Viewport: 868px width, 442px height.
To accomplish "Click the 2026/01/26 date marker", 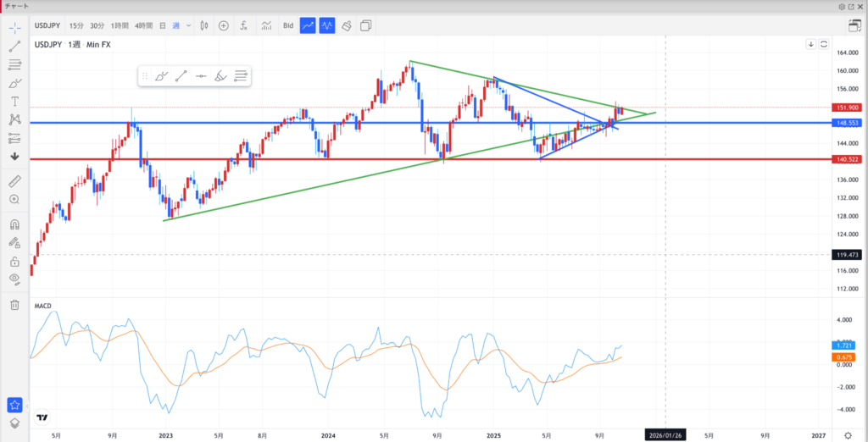I will click(665, 434).
